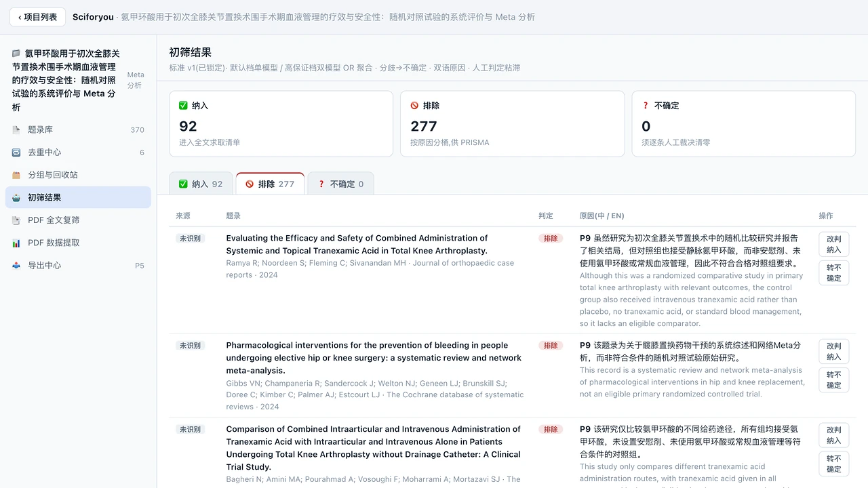Click the 排除 badge on the Gibbs row

551,346
